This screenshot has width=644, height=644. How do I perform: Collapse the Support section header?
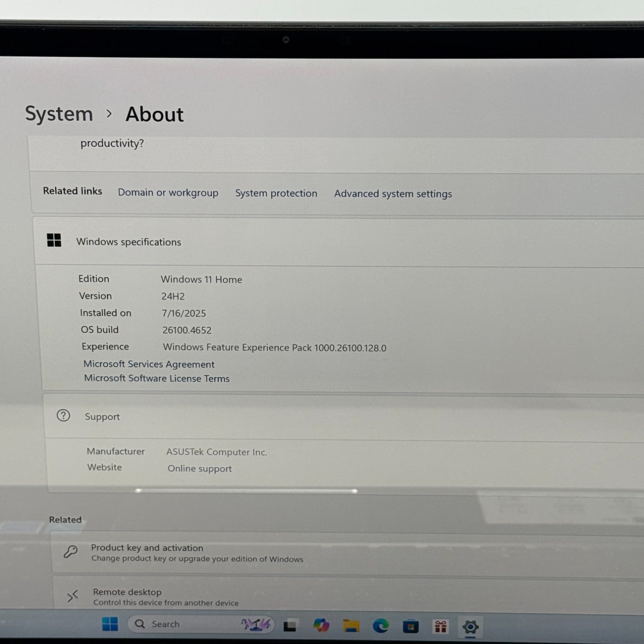[343, 416]
